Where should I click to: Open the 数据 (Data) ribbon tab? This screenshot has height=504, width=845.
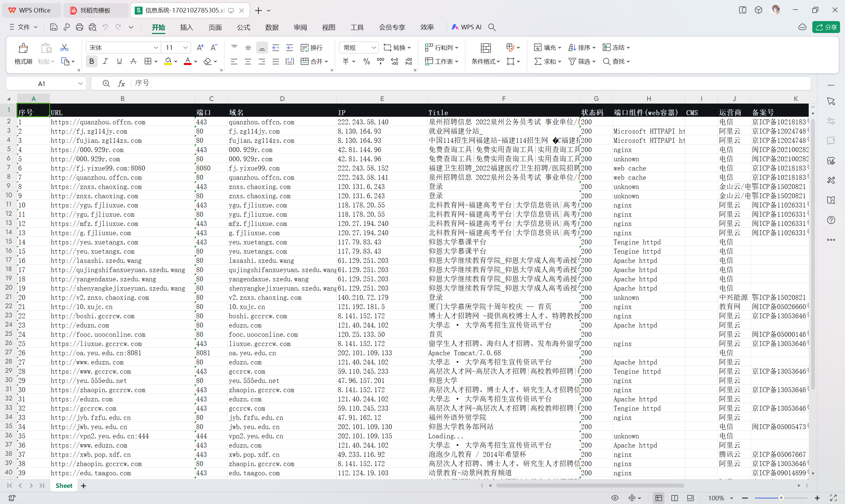coord(272,27)
